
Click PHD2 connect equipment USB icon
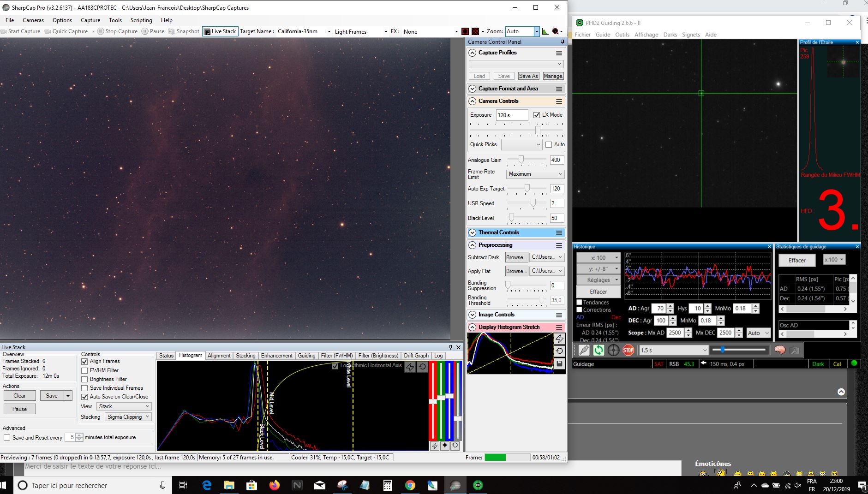584,350
